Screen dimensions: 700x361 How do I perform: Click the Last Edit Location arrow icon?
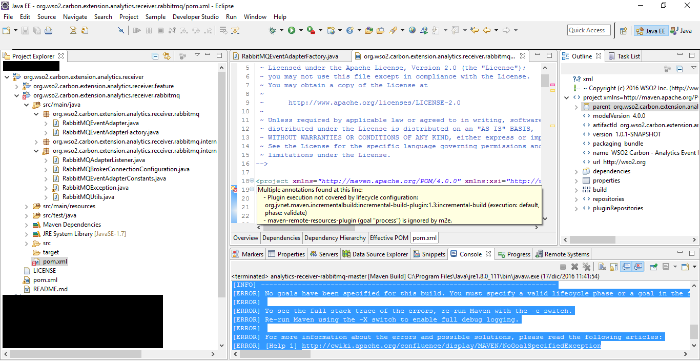pos(475,30)
